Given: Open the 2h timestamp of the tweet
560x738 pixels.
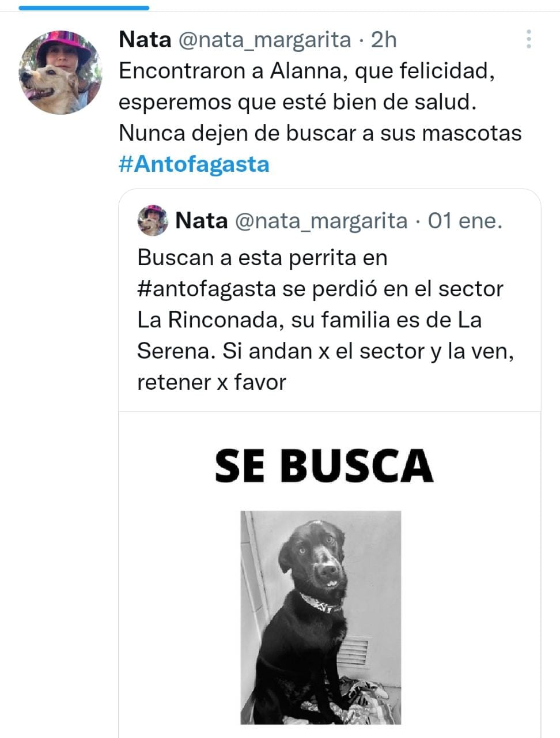Looking at the screenshot, I should pos(384,40).
